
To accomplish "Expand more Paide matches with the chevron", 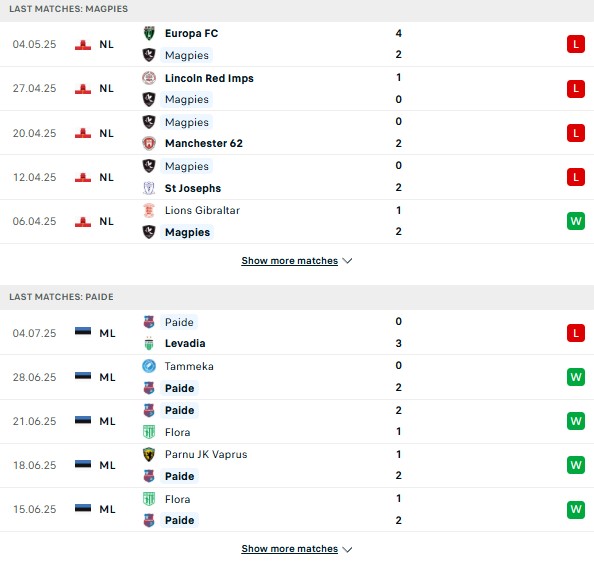I will (347, 549).
